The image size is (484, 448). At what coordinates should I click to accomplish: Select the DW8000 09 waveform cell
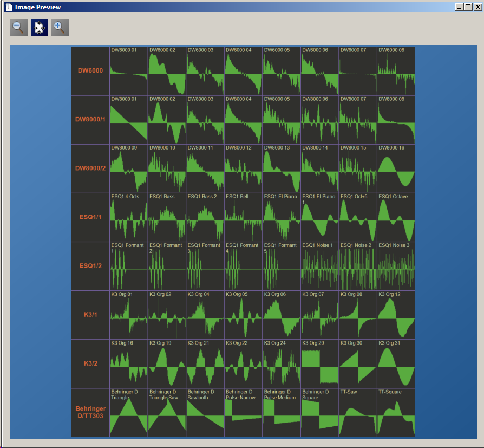(x=129, y=168)
